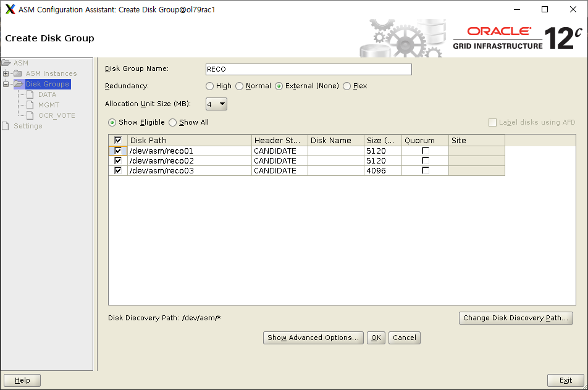Select Normal redundancy
588x390 pixels.
click(x=239, y=86)
